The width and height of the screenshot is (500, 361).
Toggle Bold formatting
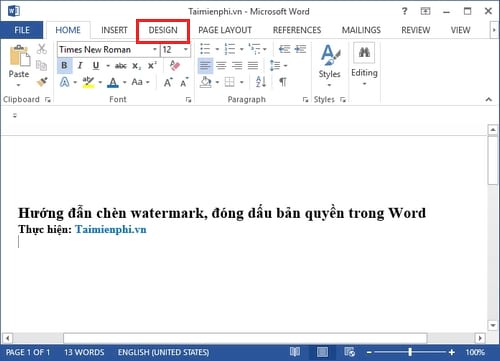(64, 65)
